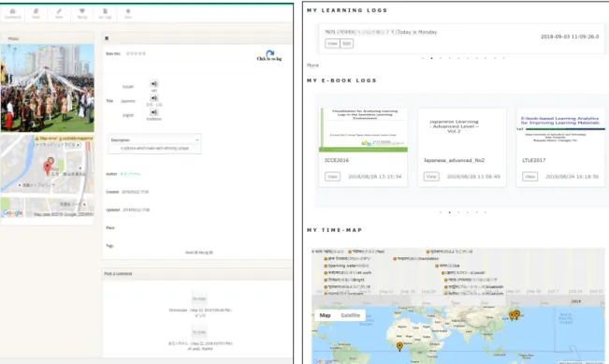
Task: Click the More link under learning logs
Action: click(312, 66)
